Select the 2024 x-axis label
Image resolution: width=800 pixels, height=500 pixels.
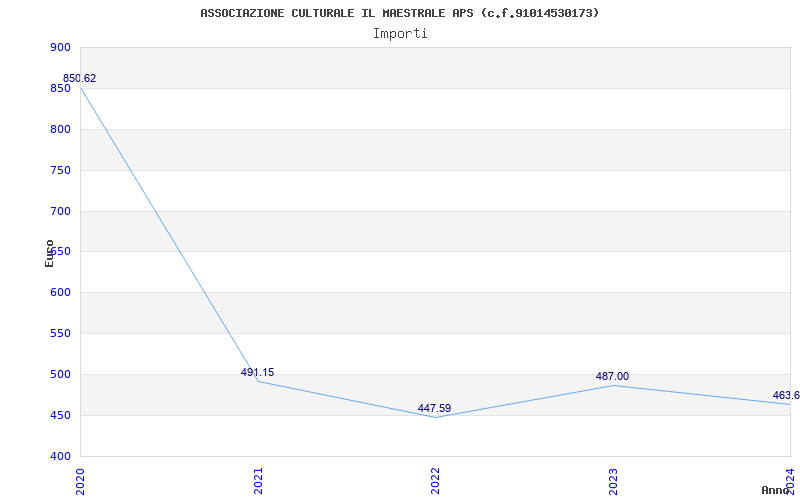click(x=790, y=481)
